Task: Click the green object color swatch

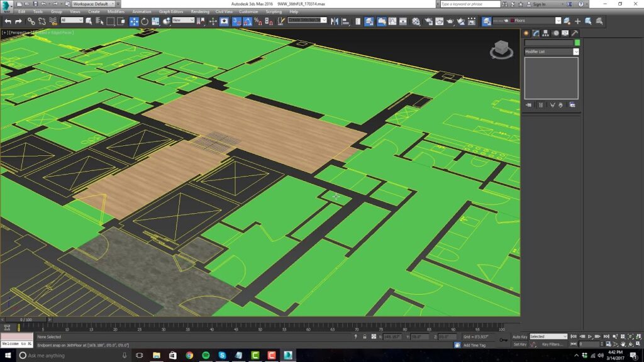Action: coord(577,42)
